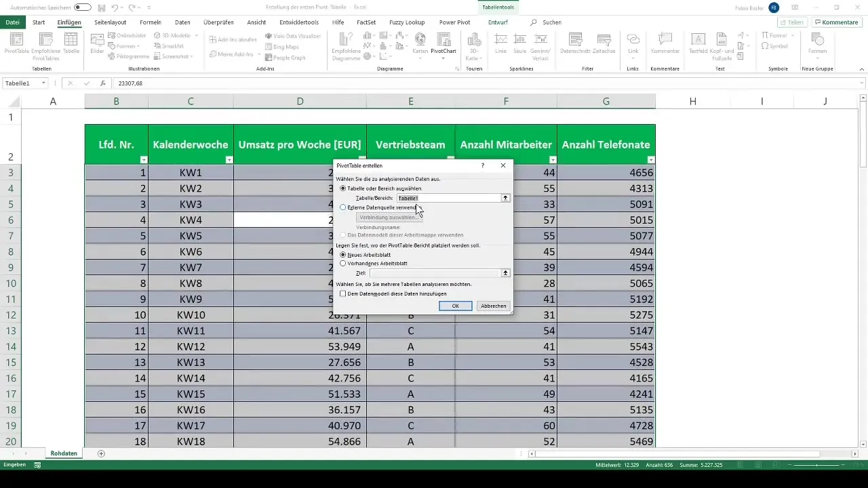Screen dimensions: 868x488
Task: Click the horizontal scrollbar
Action: click(678, 453)
